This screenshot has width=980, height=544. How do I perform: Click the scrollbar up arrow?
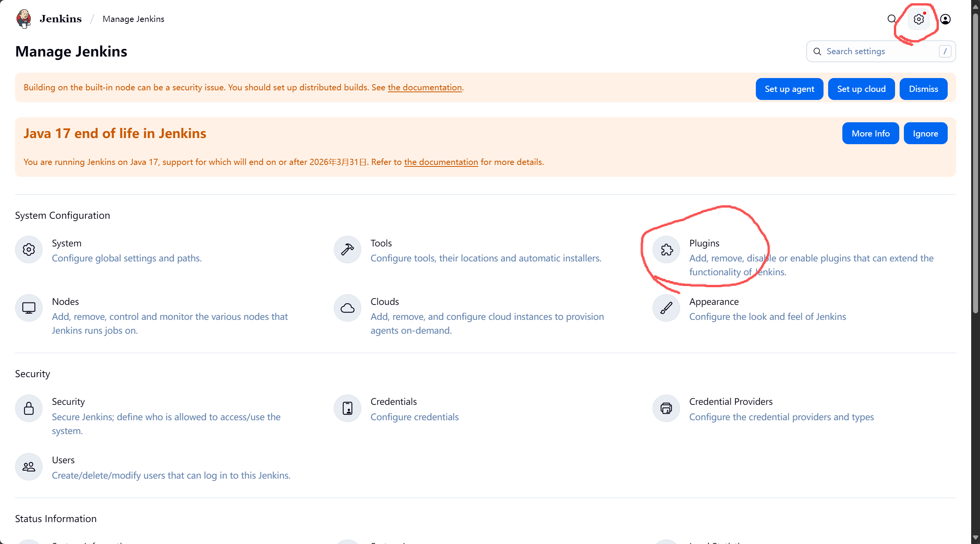(975, 6)
